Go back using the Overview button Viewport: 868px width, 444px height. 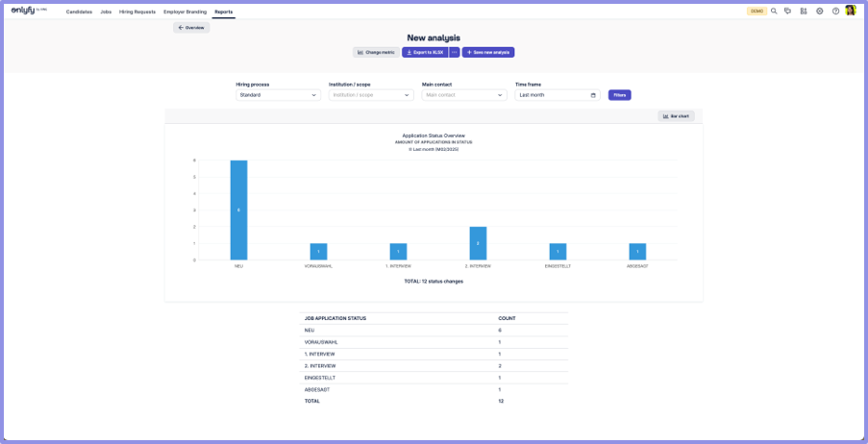191,28
